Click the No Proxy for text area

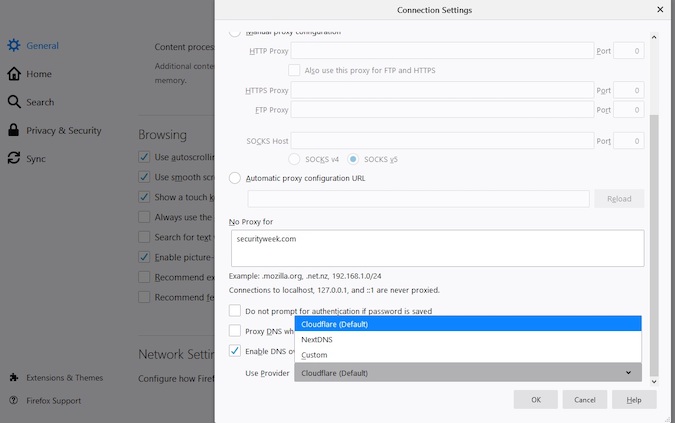point(436,248)
